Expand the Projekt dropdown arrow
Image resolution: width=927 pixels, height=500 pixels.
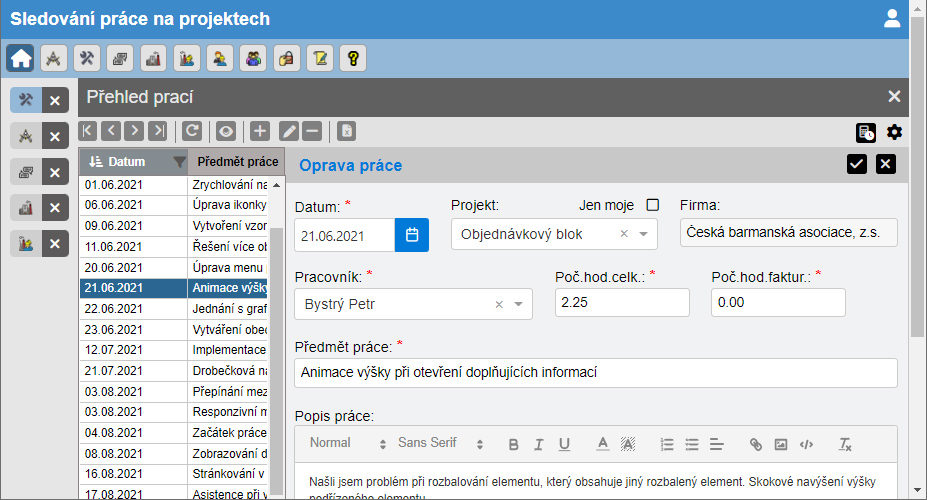point(644,234)
